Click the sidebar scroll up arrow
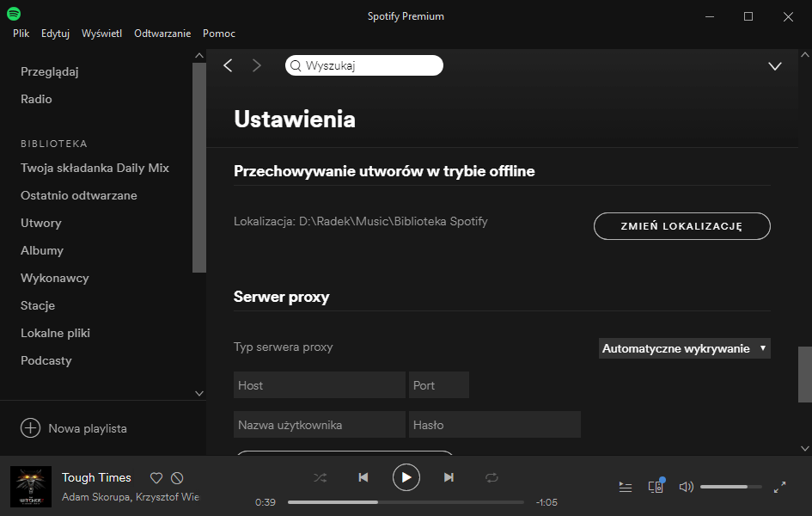This screenshot has height=516, width=812. pyautogui.click(x=199, y=55)
